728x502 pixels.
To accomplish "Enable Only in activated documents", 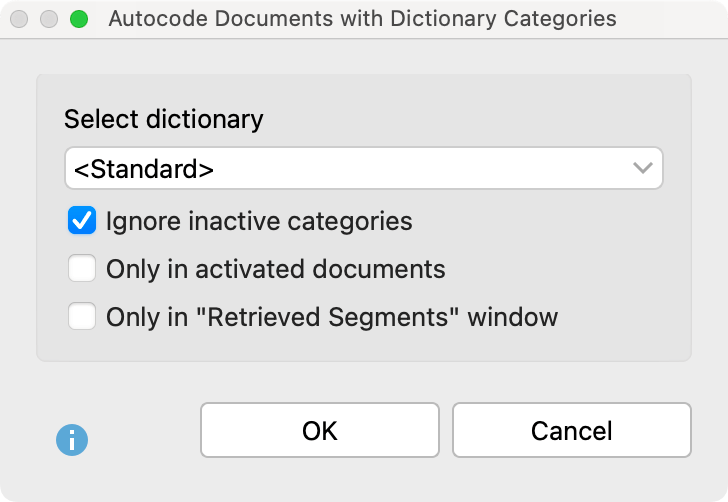I will [x=82, y=268].
